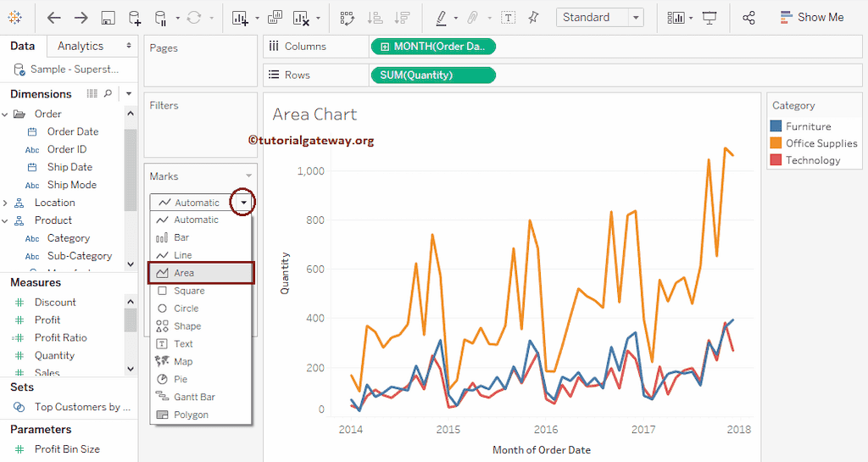
Task: Sort ascending using the toolbar icon
Action: (376, 18)
